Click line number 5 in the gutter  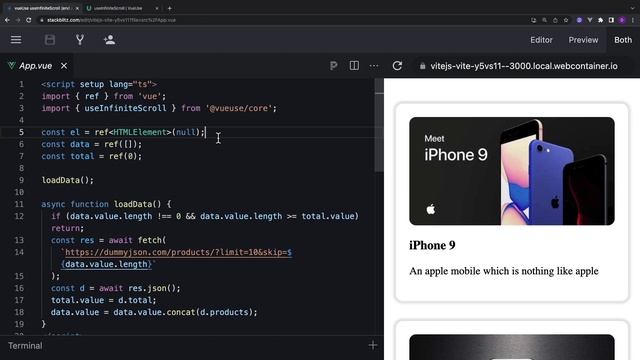point(21,132)
